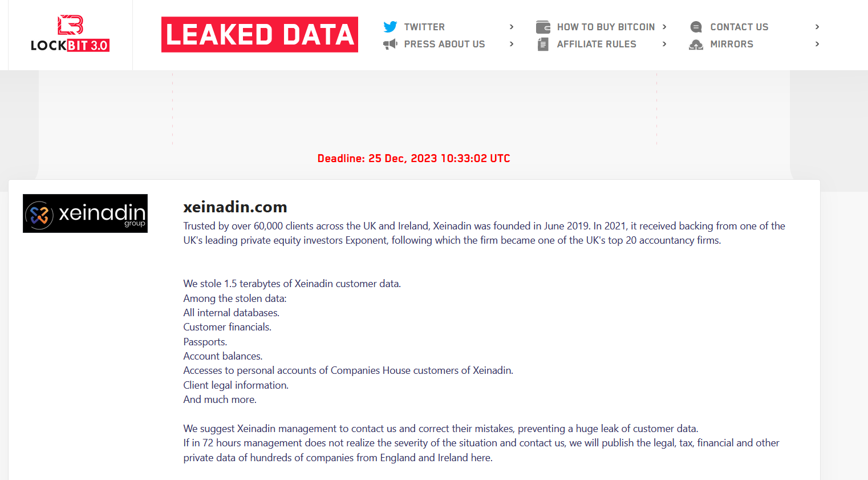This screenshot has height=480, width=868.
Task: Click the Affiliate Rules document icon
Action: 543,44
